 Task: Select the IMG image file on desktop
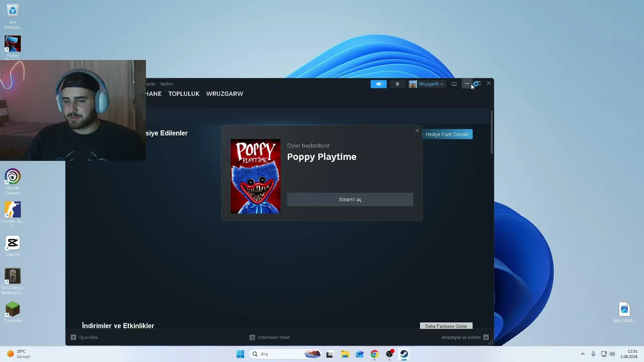click(x=624, y=312)
